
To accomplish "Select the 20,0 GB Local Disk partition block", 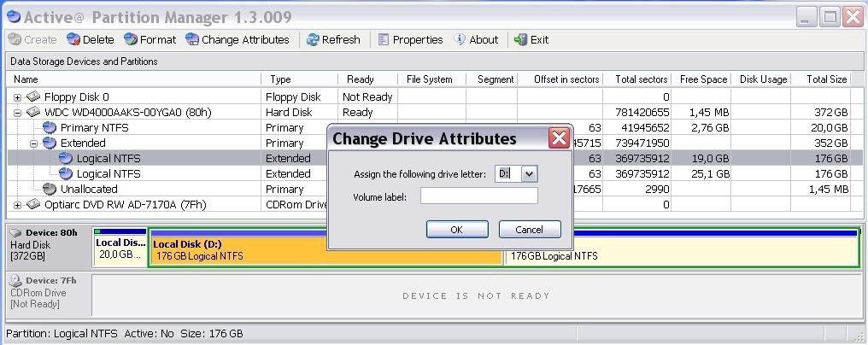I will (x=120, y=248).
